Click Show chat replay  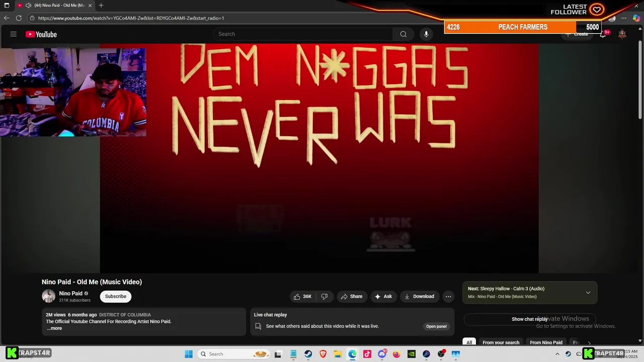pyautogui.click(x=529, y=319)
